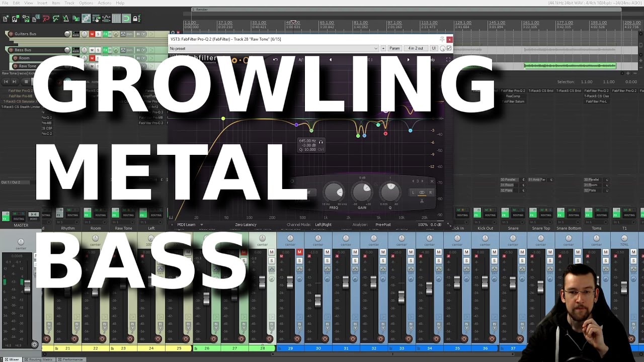The width and height of the screenshot is (644, 362).
Task: Open the 'No preset' preset dropdown
Action: pyautogui.click(x=274, y=48)
